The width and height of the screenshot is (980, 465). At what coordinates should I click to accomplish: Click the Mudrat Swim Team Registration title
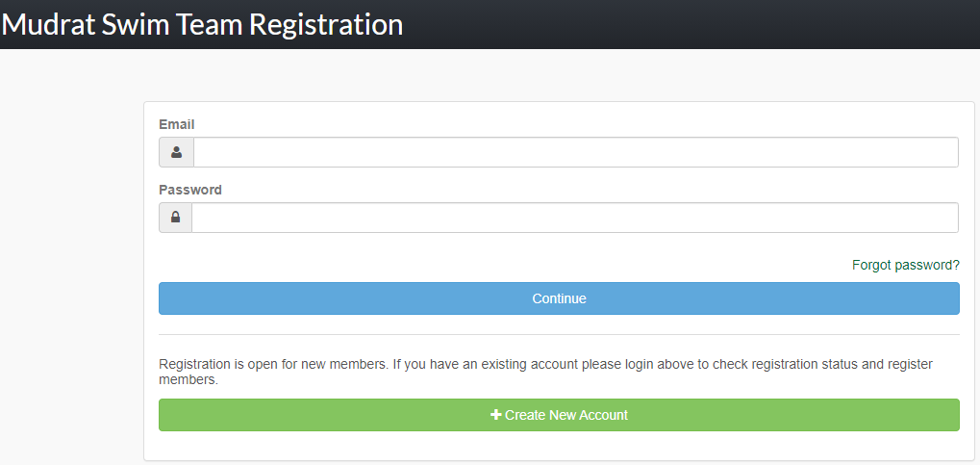coord(202,24)
